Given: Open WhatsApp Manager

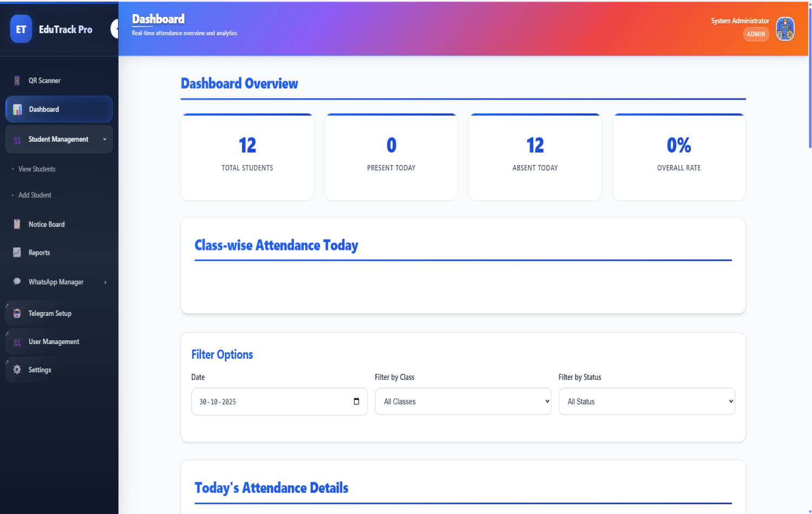Looking at the screenshot, I should 56,281.
